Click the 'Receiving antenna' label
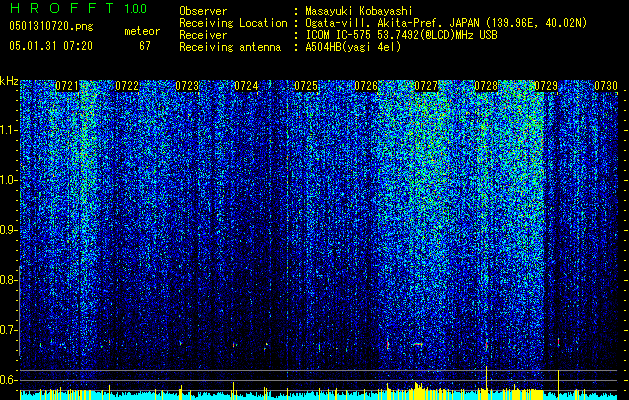Image resolution: width=629 pixels, height=400 pixels. (x=230, y=47)
